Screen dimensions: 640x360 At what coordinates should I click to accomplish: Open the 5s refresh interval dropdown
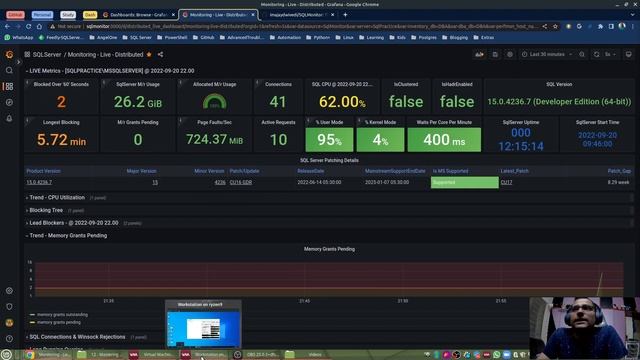coord(611,54)
